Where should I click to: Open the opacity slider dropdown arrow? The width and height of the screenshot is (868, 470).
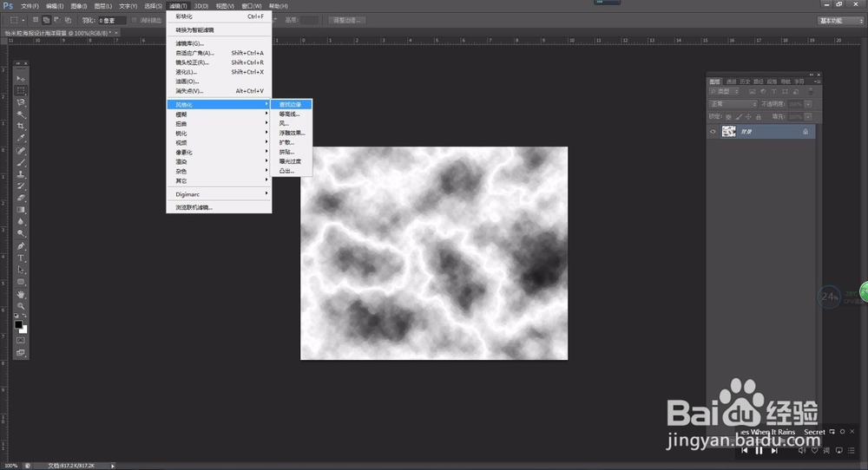(x=809, y=104)
